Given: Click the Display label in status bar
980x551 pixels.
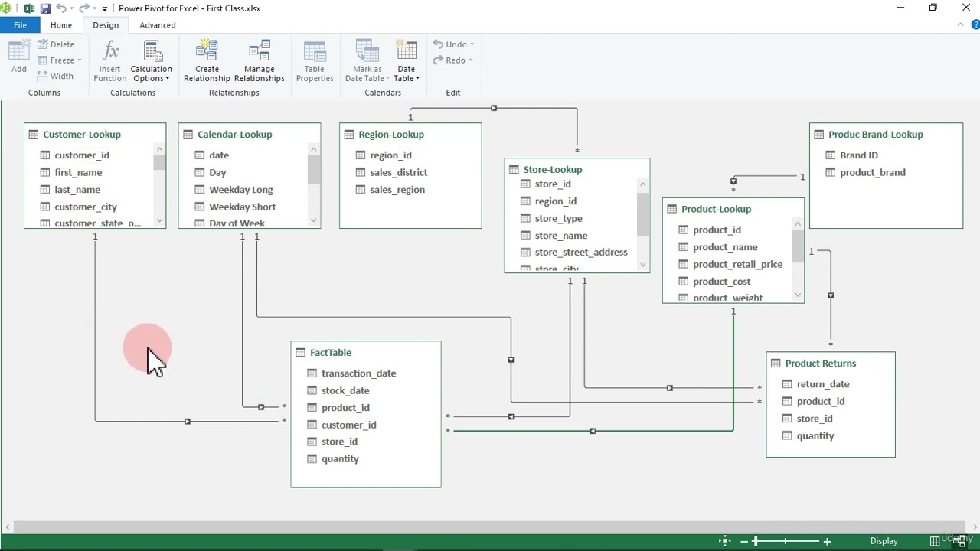Looking at the screenshot, I should point(884,541).
